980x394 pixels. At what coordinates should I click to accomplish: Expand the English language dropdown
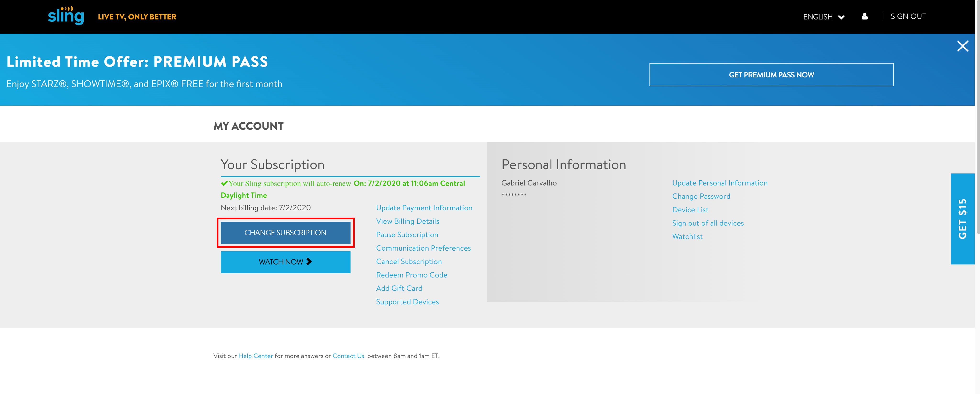pos(824,17)
